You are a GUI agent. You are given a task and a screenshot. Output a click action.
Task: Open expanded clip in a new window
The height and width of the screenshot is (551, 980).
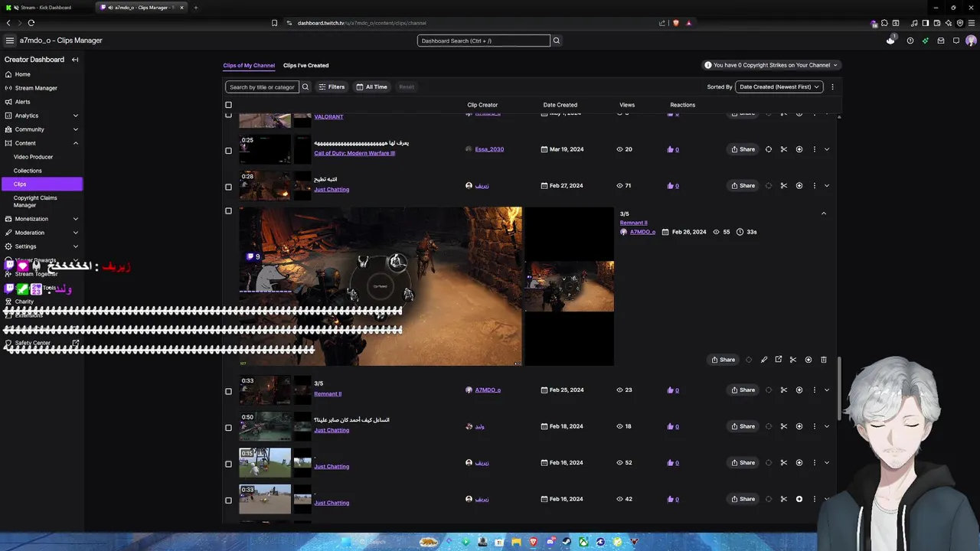pyautogui.click(x=779, y=360)
